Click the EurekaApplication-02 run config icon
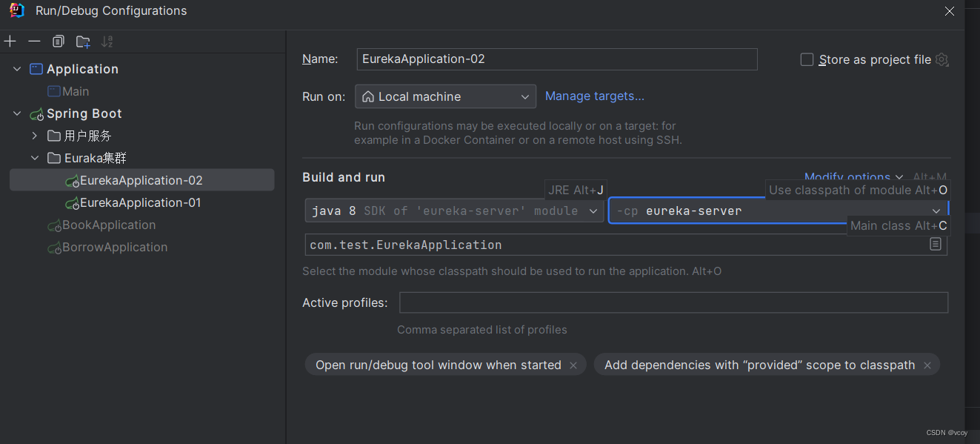This screenshot has height=444, width=980. (72, 181)
